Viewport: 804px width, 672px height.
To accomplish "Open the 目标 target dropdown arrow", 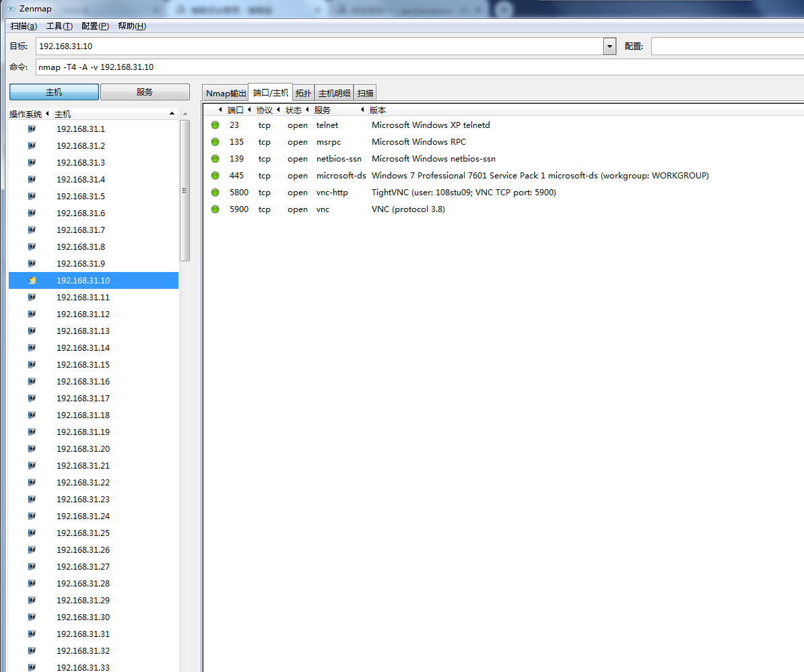I will click(x=609, y=46).
